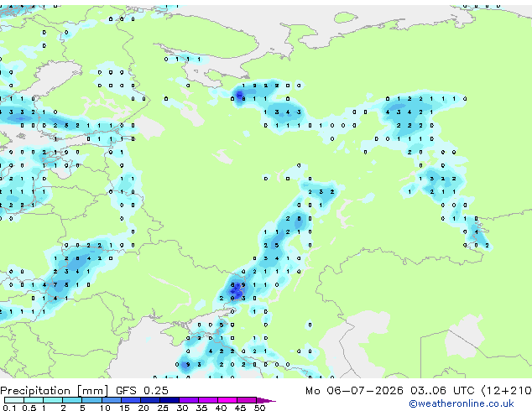532x411 pixels.
Task: Click the 'GFS 0.25' model label
Action: pyautogui.click(x=142, y=391)
